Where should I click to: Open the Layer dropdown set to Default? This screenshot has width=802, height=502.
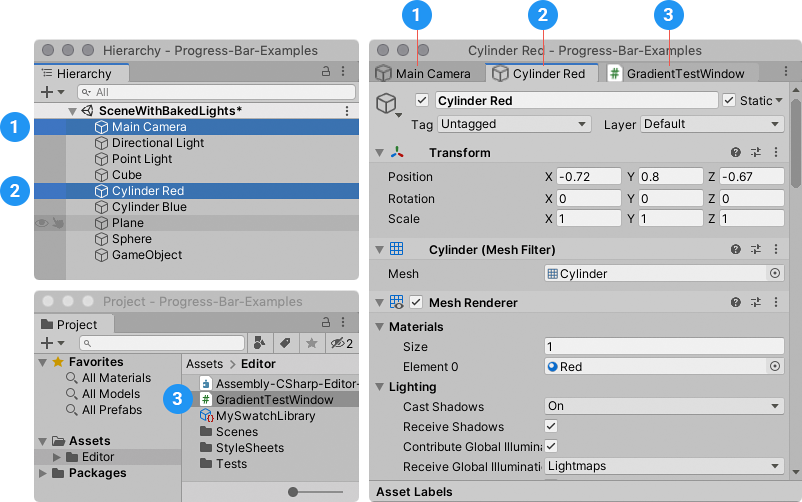tap(711, 124)
